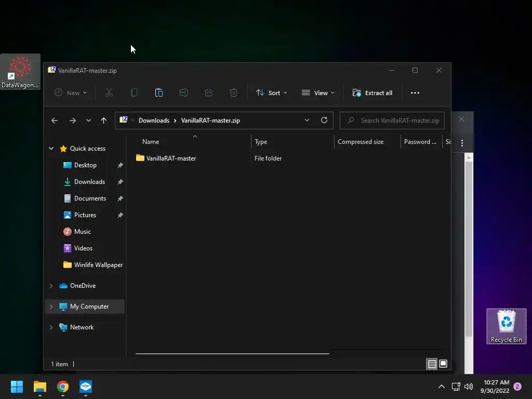Select the DataWagon desktop shortcut
The height and width of the screenshot is (399, 532).
[20, 72]
